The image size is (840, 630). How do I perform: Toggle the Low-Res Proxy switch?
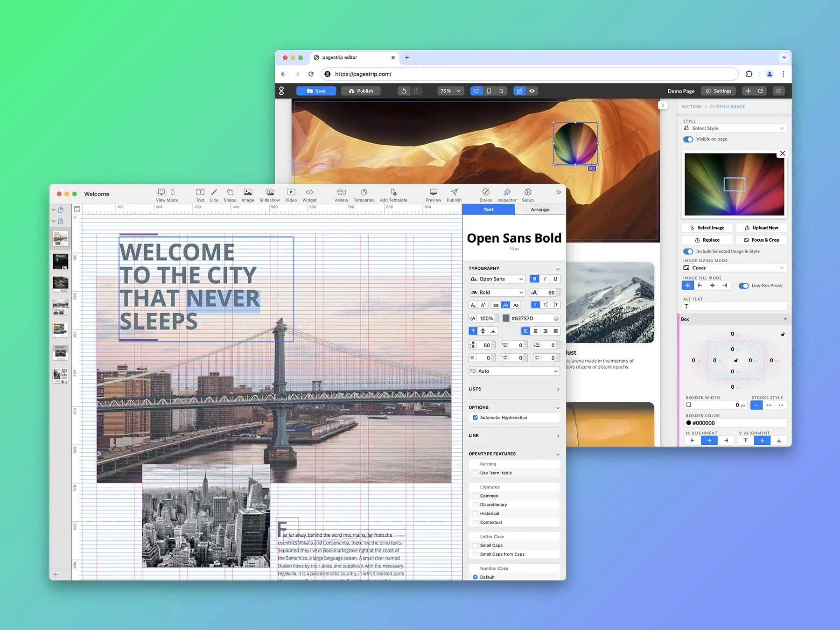tap(743, 286)
